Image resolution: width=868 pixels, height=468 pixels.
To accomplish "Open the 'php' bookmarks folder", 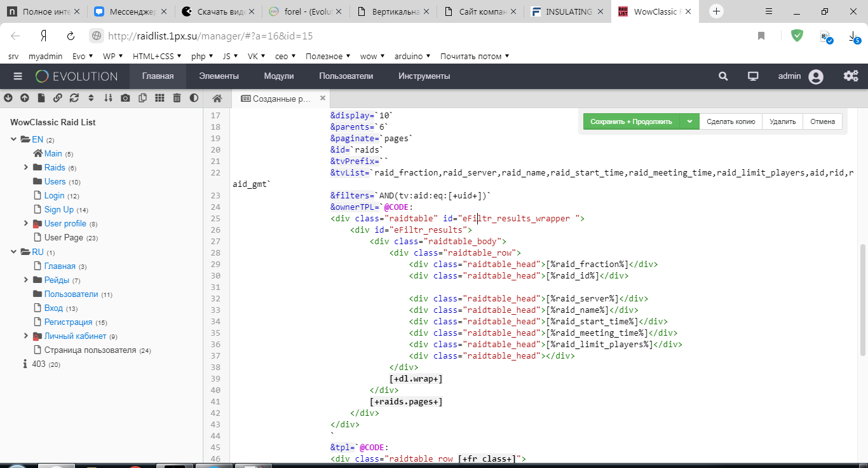I will [x=203, y=56].
